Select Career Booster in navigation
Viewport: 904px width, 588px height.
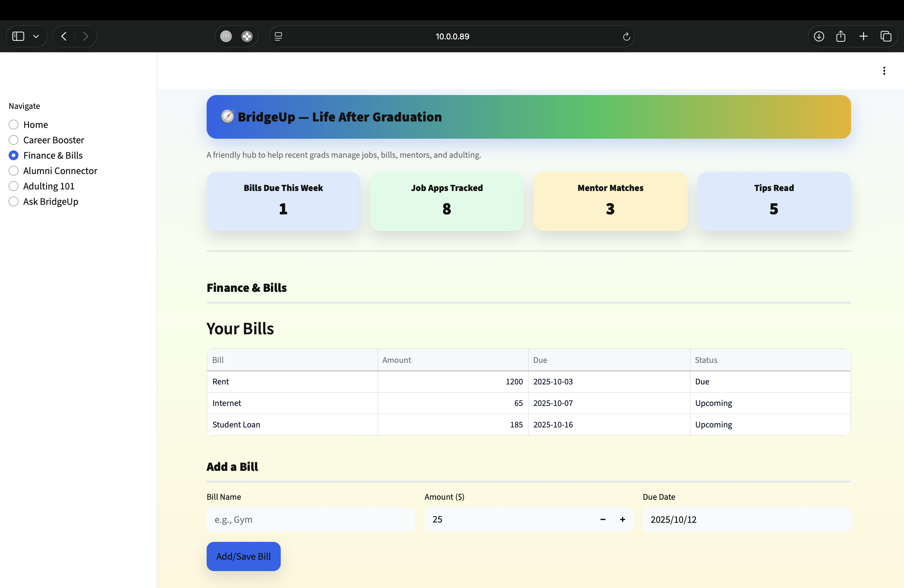coord(14,140)
